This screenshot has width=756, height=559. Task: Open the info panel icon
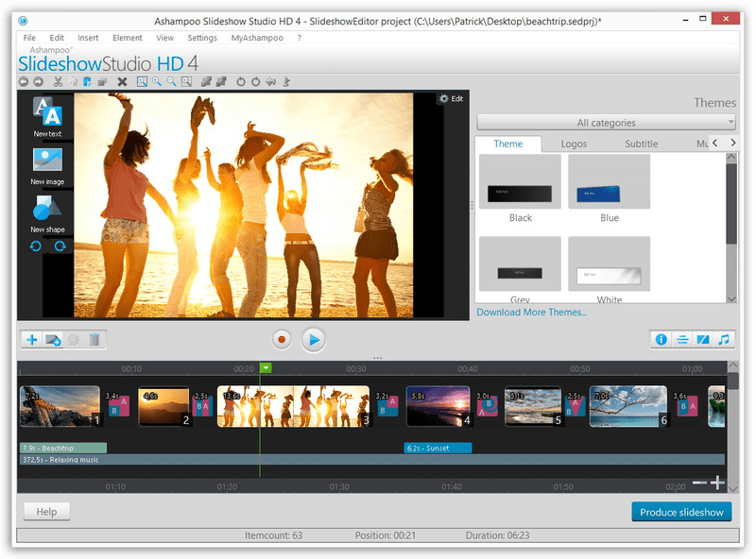[x=661, y=340]
